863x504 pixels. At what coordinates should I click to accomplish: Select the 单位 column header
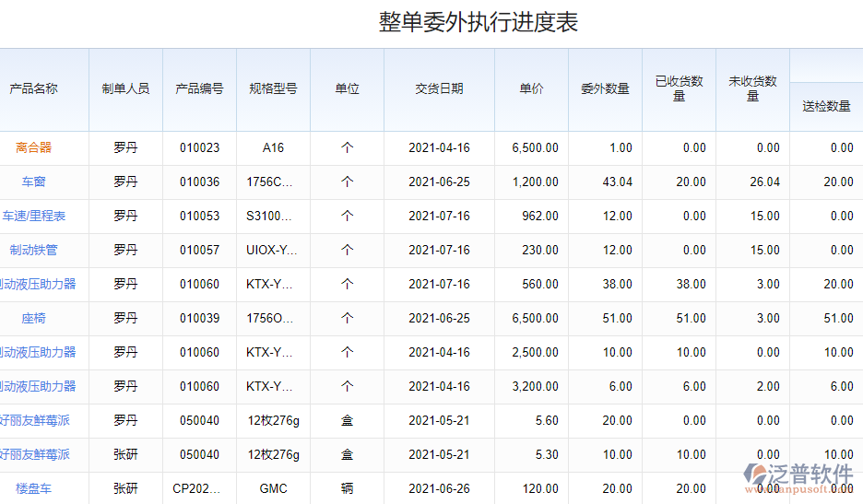click(x=347, y=88)
